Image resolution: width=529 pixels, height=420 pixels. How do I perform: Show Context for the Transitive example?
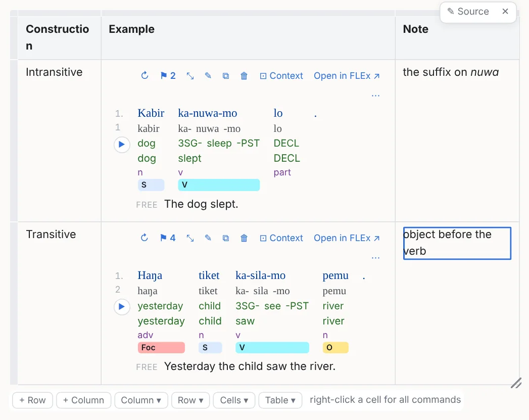click(x=281, y=238)
